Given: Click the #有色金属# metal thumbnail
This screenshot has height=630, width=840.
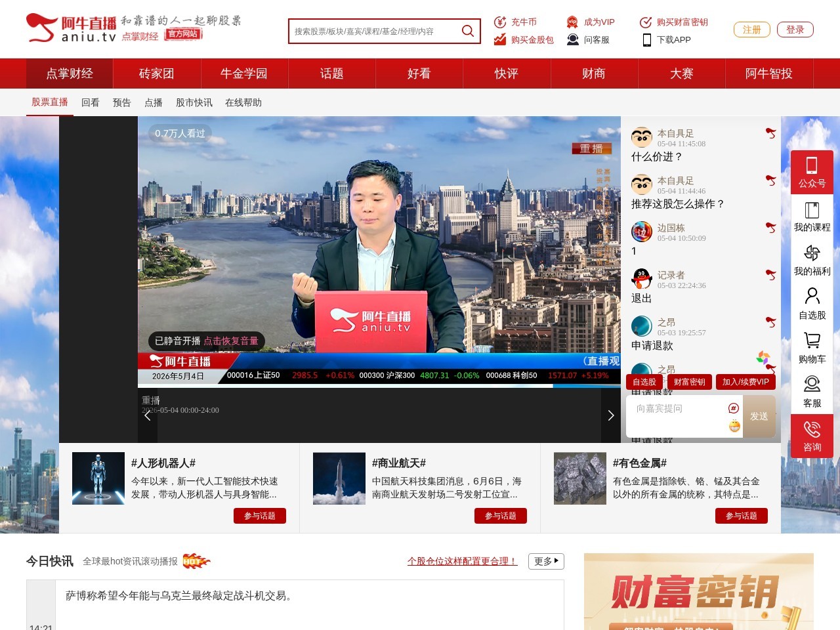Looking at the screenshot, I should [580, 478].
